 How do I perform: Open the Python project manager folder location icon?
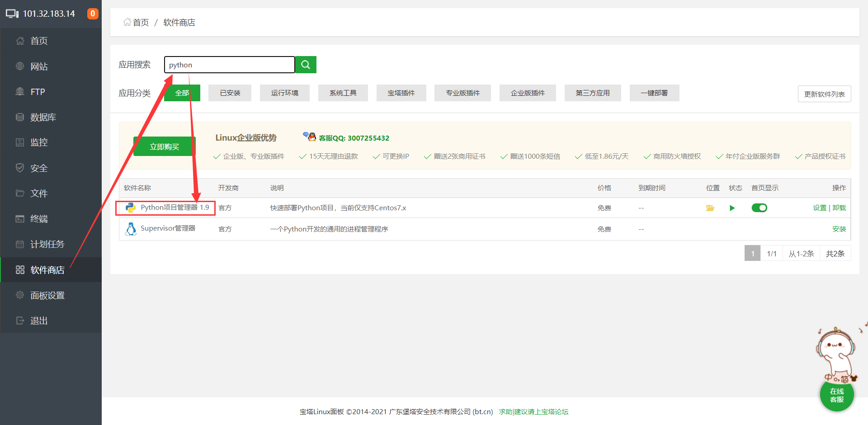710,208
